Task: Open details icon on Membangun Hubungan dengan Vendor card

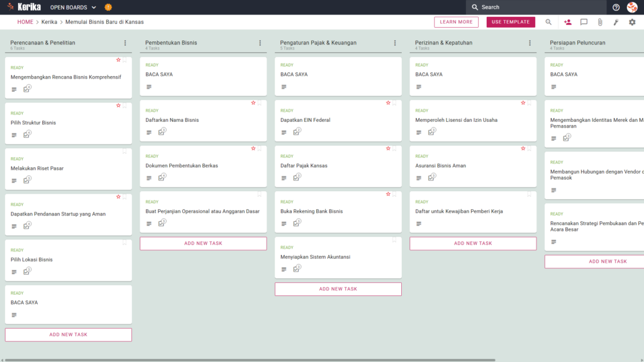Action: (553, 190)
